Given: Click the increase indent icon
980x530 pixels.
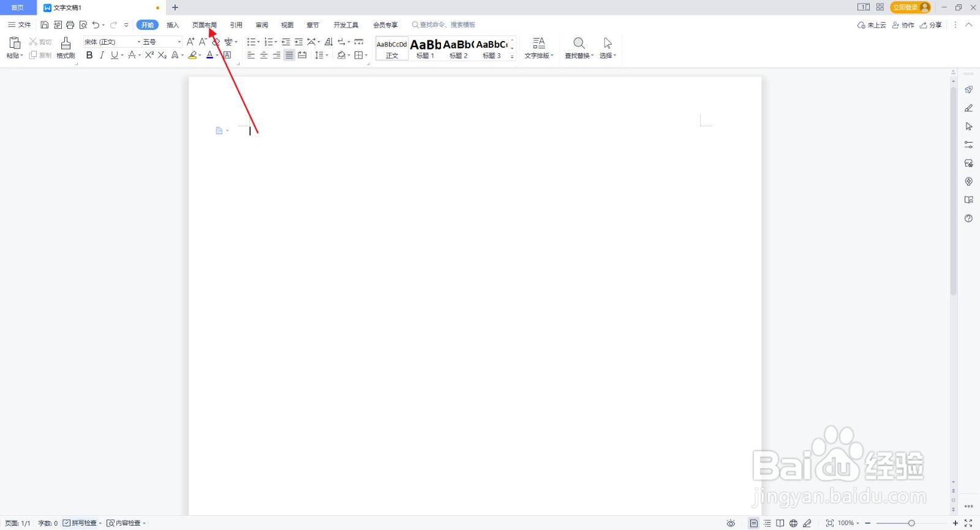Looking at the screenshot, I should pos(298,42).
